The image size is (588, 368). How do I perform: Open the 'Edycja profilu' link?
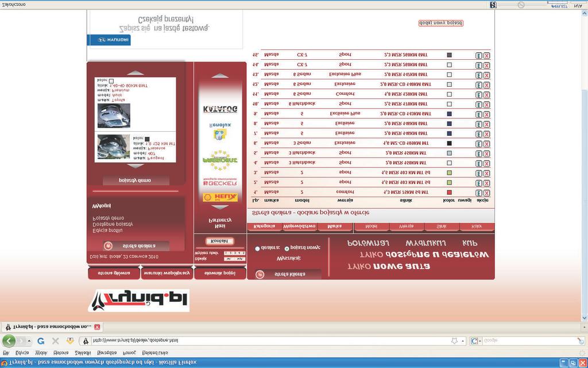coord(107,231)
